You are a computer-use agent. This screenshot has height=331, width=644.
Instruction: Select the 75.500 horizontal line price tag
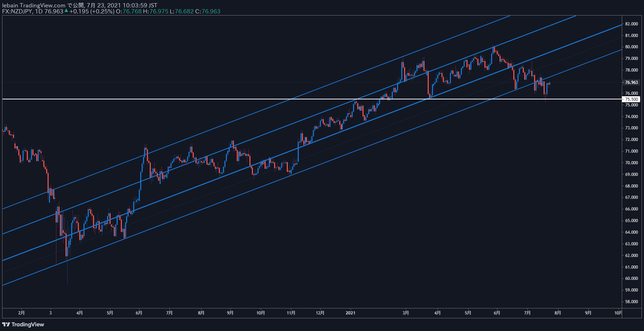pos(631,99)
